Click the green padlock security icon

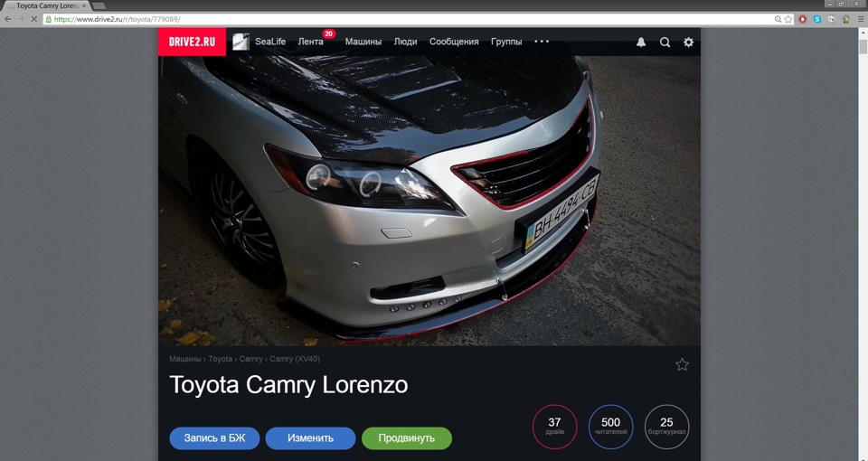click(x=49, y=19)
